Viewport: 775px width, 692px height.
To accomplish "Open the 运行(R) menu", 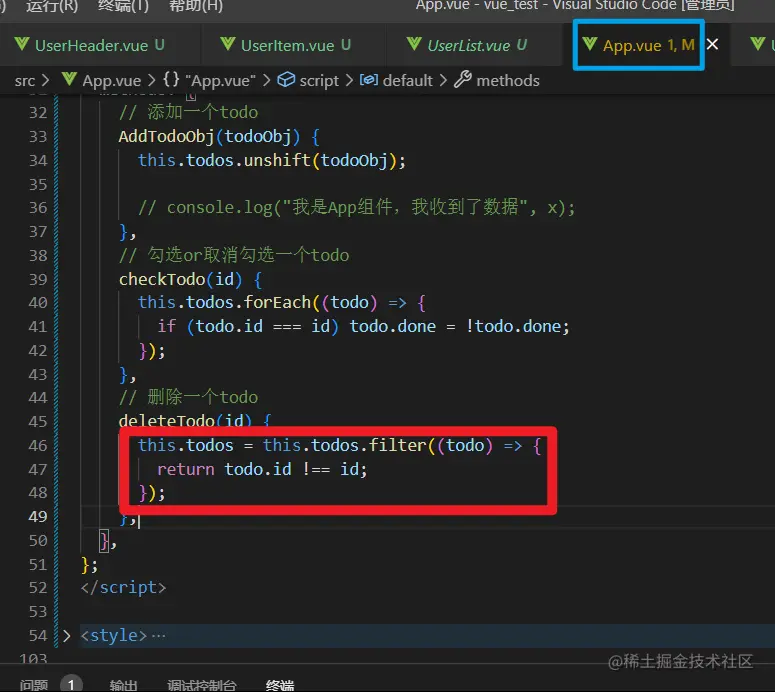I will pyautogui.click(x=51, y=5).
